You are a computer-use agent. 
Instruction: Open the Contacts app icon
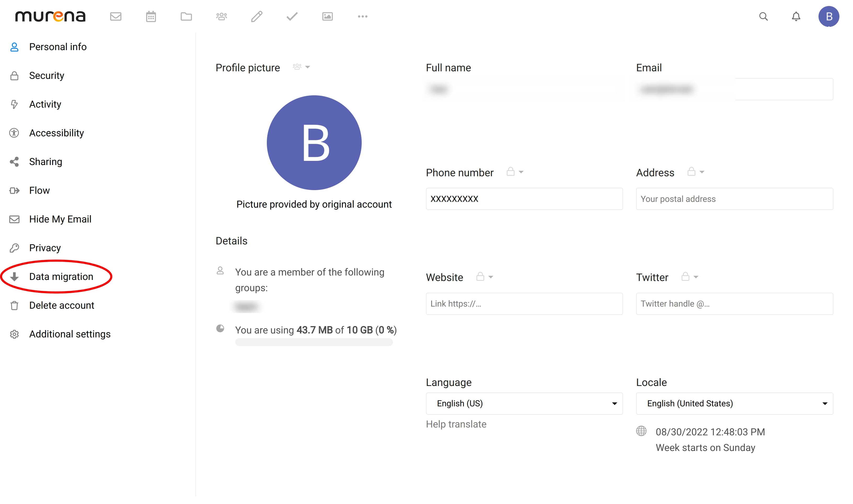click(x=222, y=16)
